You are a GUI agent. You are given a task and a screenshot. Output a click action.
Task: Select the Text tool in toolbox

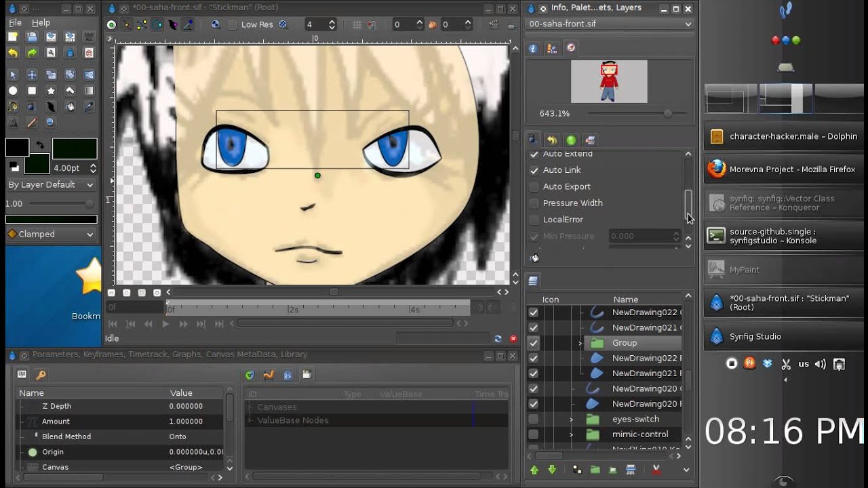[13, 123]
